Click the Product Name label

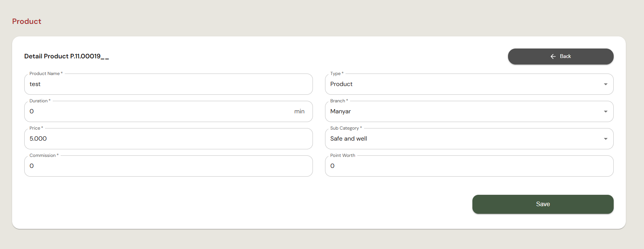[x=46, y=74]
